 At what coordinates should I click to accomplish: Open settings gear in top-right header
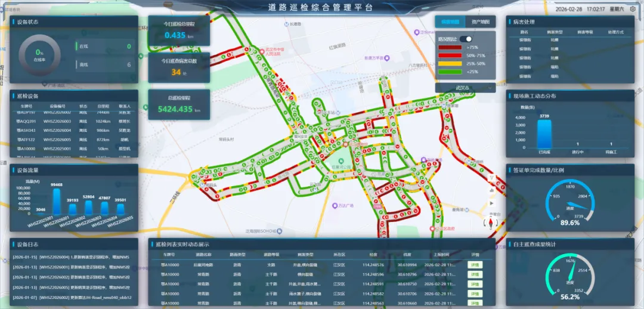633,9
